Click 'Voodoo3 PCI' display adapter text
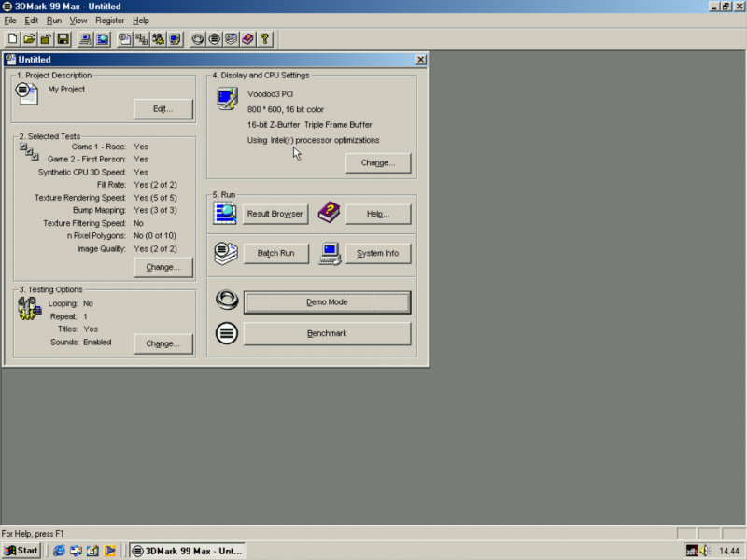 coord(270,94)
